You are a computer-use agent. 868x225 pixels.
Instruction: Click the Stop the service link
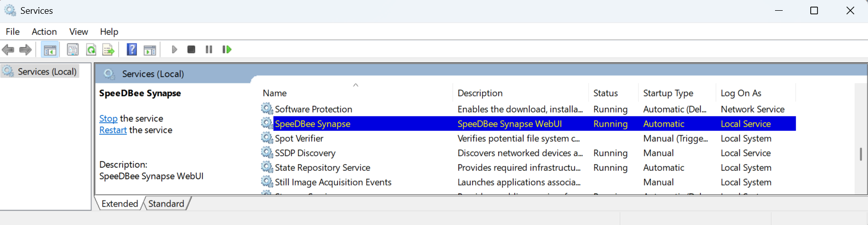coord(108,119)
